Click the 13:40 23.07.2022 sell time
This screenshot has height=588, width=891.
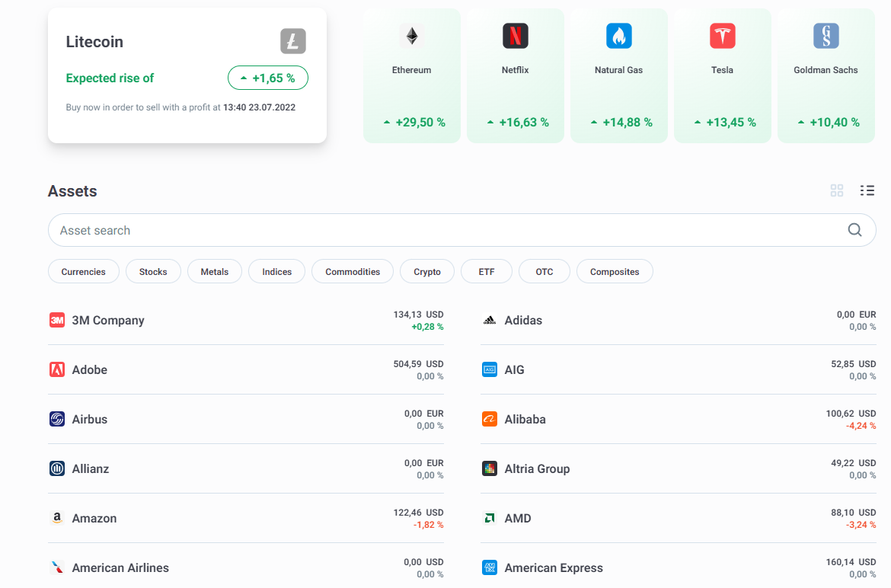pos(259,107)
